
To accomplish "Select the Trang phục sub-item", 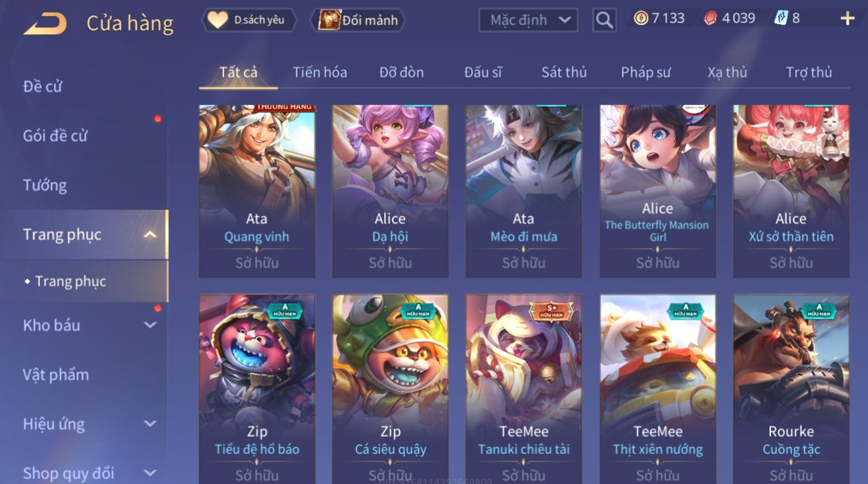I will (70, 282).
